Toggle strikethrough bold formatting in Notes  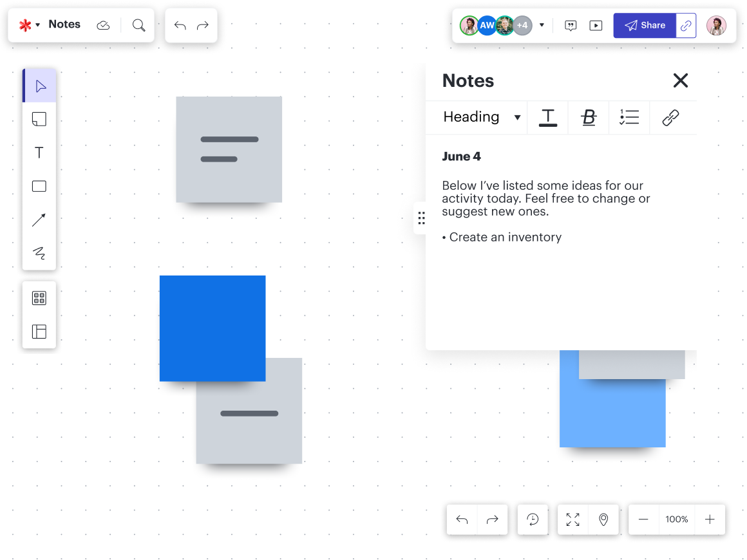click(x=589, y=117)
